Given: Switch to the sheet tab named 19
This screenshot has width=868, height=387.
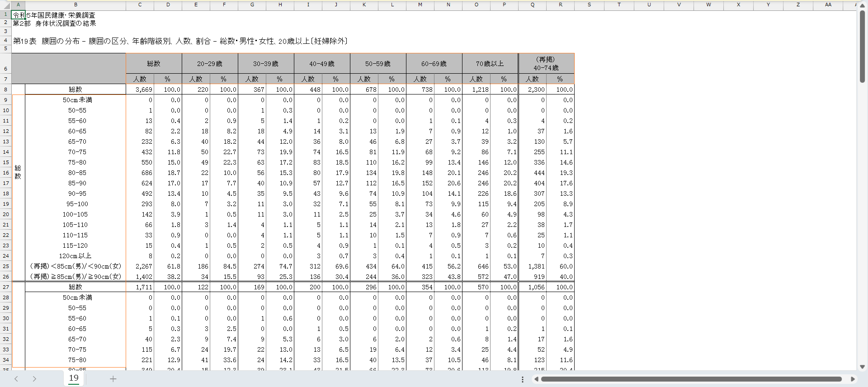Looking at the screenshot, I should point(74,378).
